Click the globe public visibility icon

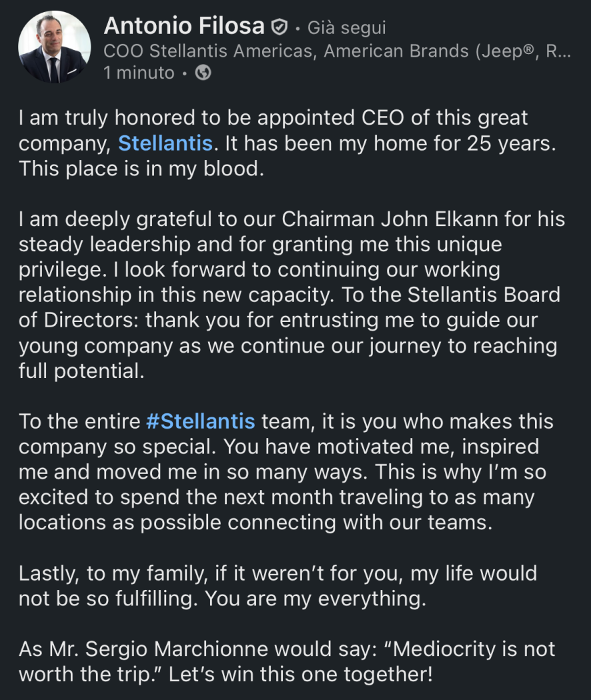(x=203, y=73)
